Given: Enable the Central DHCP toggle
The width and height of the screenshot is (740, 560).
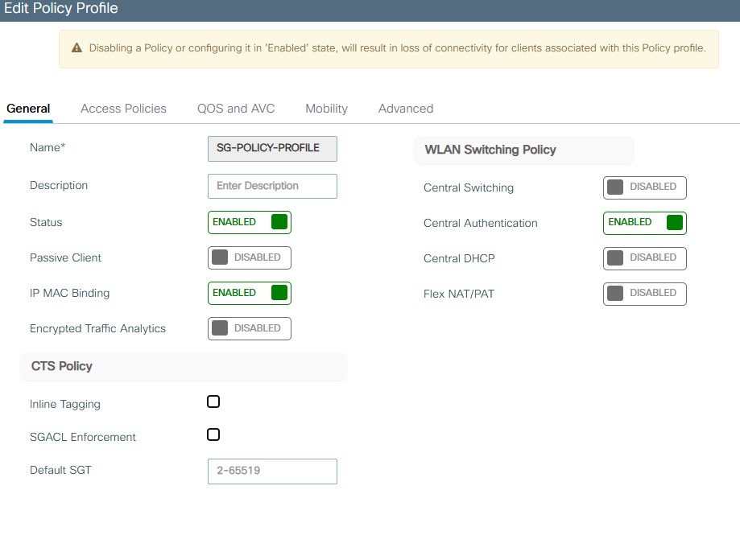Looking at the screenshot, I should (645, 258).
